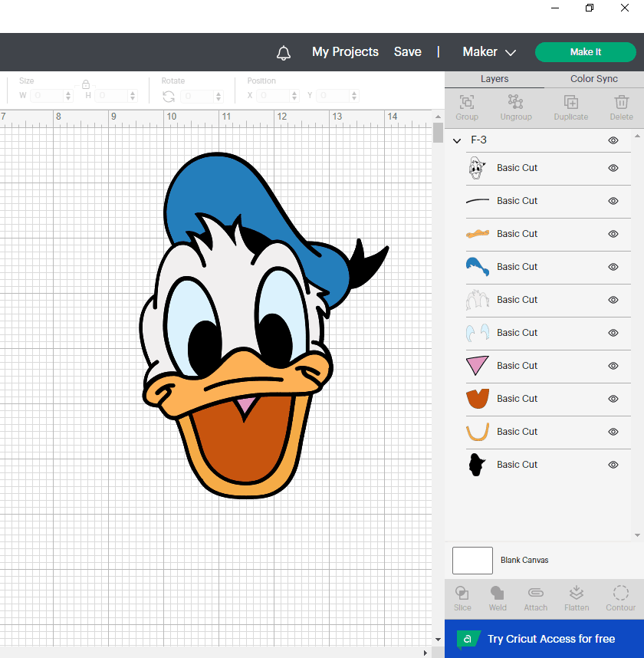Click the Group layers icon
The height and width of the screenshot is (658, 644).
point(466,102)
